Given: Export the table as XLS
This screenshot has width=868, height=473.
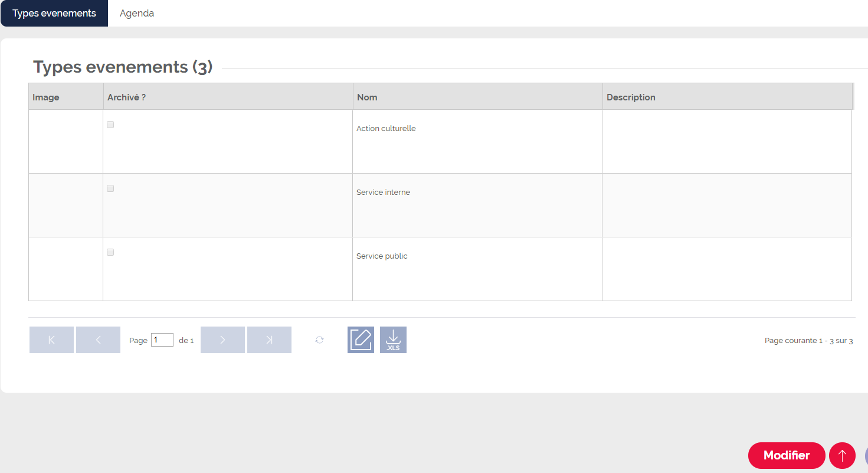Looking at the screenshot, I should coord(393,340).
